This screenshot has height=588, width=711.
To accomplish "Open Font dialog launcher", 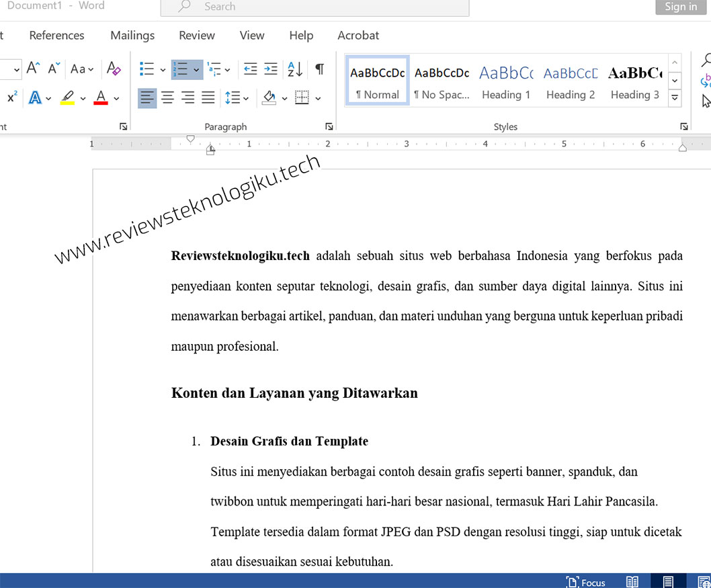I will click(x=124, y=126).
